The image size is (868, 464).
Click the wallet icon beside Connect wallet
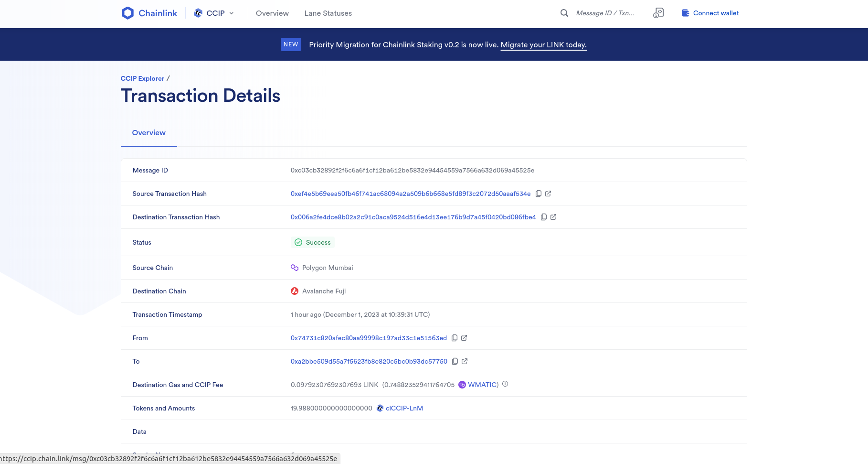click(x=686, y=13)
